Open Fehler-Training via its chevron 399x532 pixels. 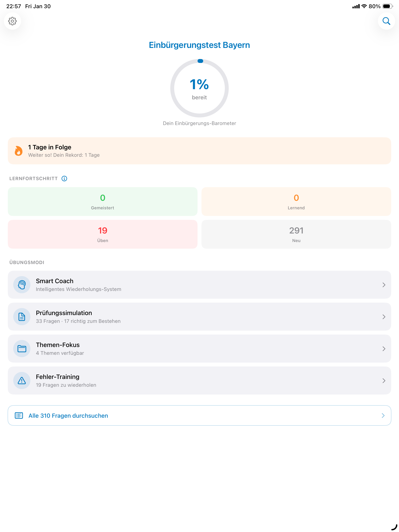click(384, 381)
